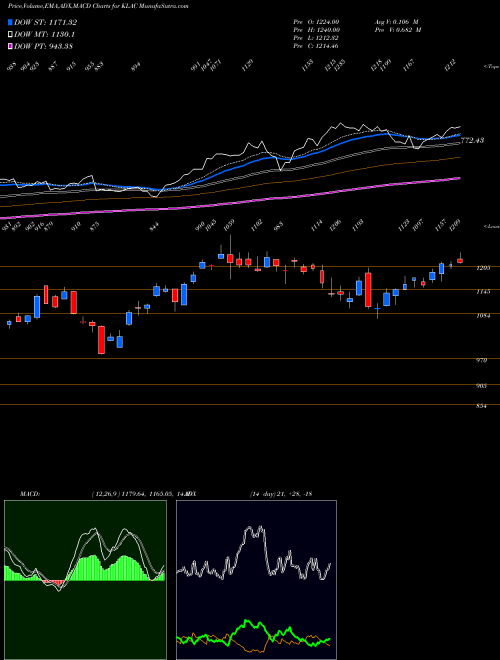The height and width of the screenshot is (660, 500).
Task: Click the green MACD histogram chart panel
Action: (x=85, y=580)
